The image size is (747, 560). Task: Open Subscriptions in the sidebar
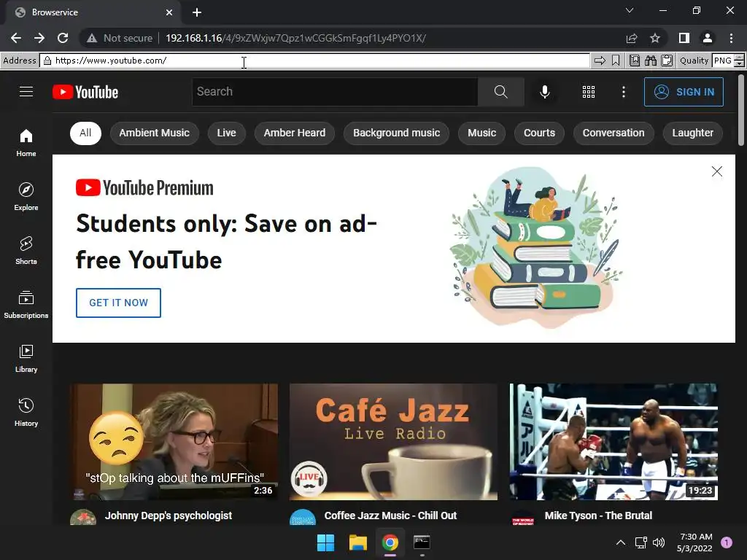point(26,305)
